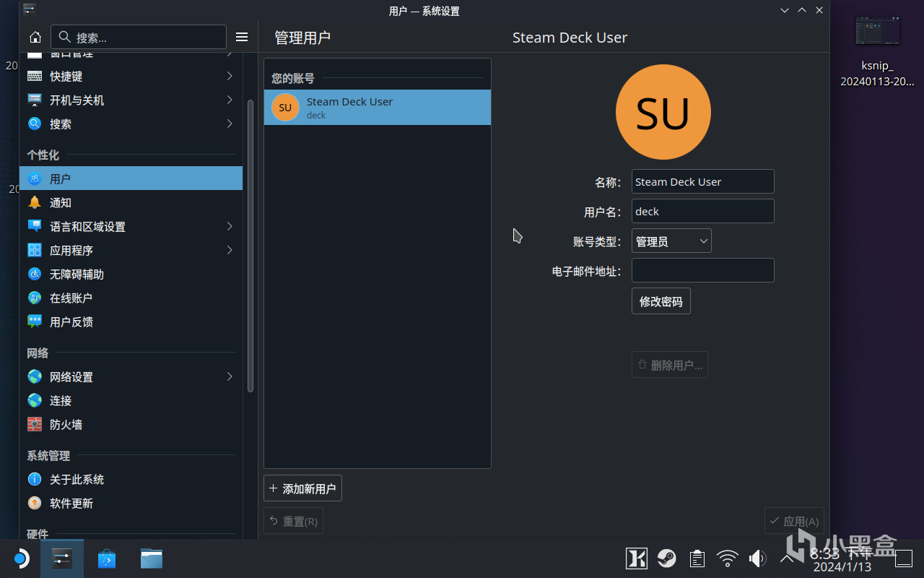Click the show desktop button on taskbar
The height and width of the screenshot is (578, 924).
[904, 558]
